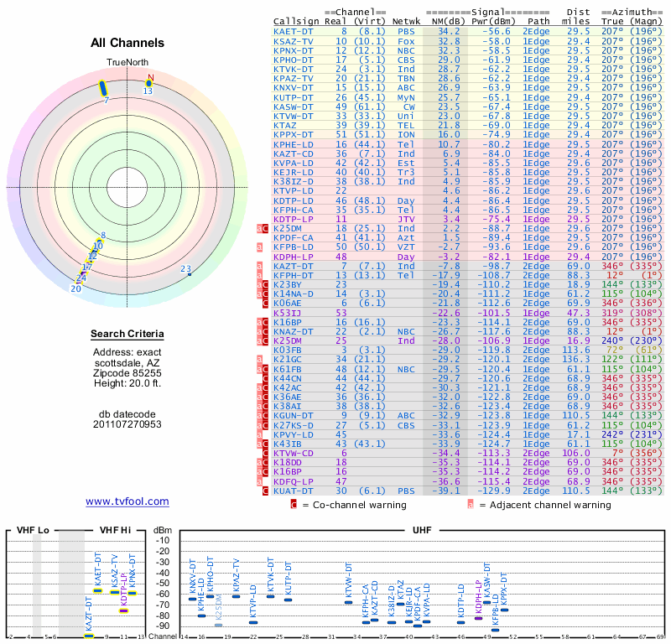Click the 34.2 NM(dB) value for KAET-DT
The height and width of the screenshot is (644, 671).
[449, 32]
